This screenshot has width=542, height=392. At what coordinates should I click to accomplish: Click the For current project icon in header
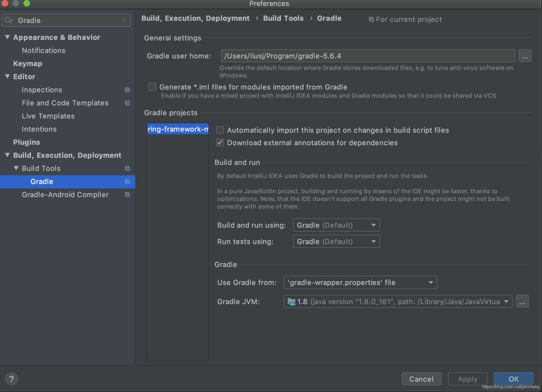tap(371, 19)
